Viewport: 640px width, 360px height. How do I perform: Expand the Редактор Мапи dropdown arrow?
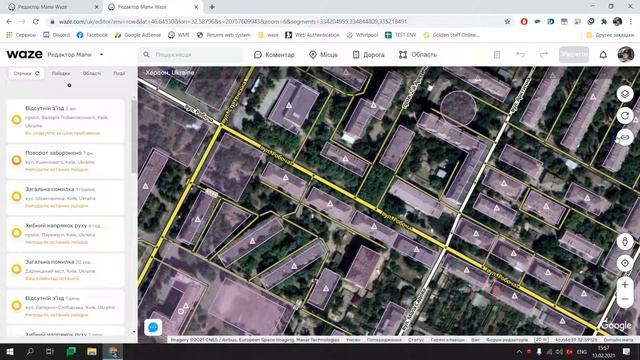(101, 54)
